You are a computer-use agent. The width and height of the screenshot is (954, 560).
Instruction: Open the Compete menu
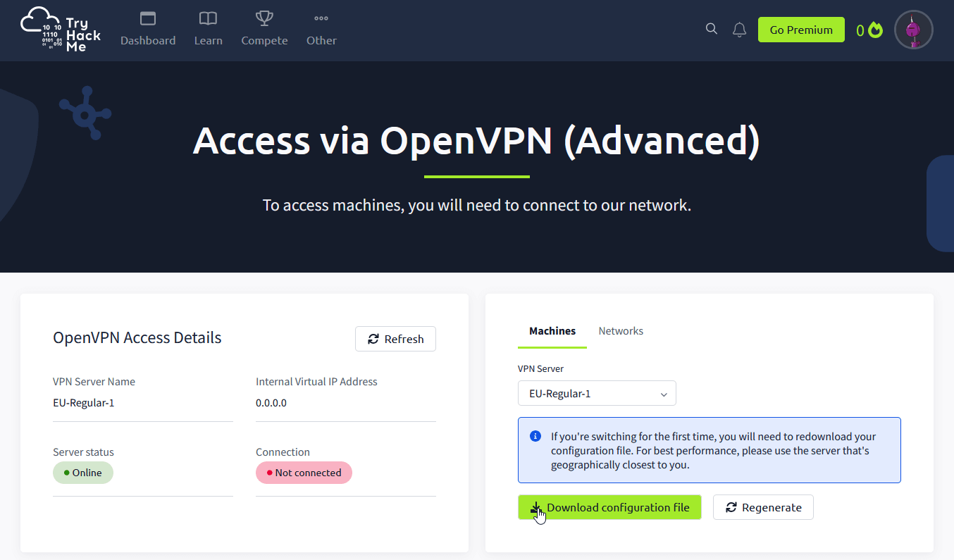point(264,30)
